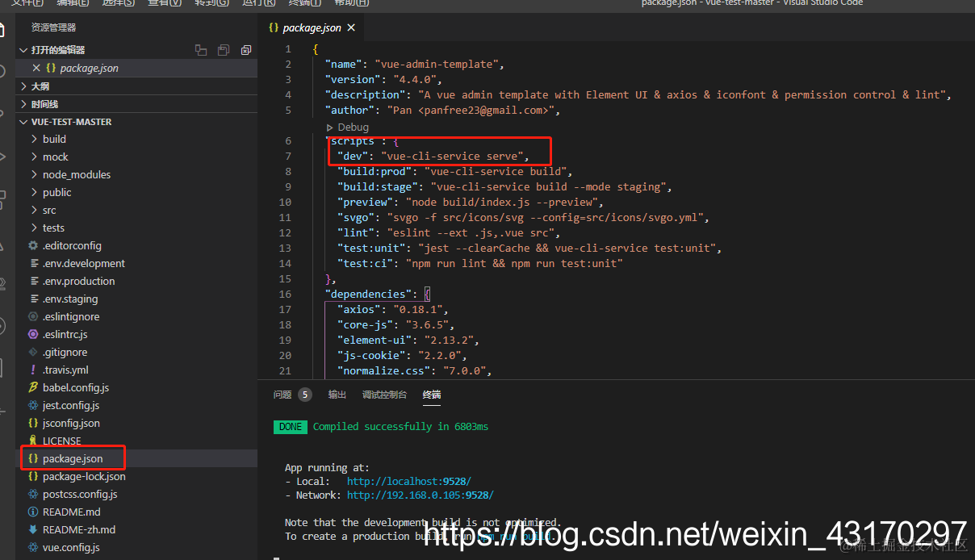Open the 帮助(H) help menu

(x=351, y=2)
